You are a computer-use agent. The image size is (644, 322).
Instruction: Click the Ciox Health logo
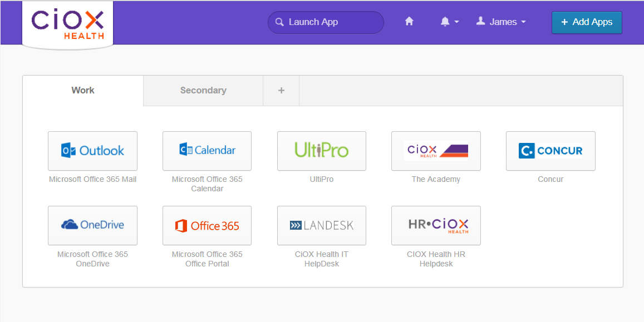pyautogui.click(x=68, y=24)
